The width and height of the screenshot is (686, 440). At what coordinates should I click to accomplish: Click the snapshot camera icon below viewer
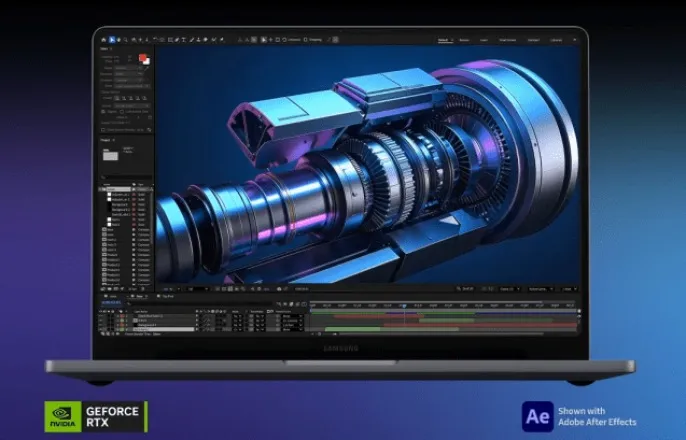(x=279, y=289)
